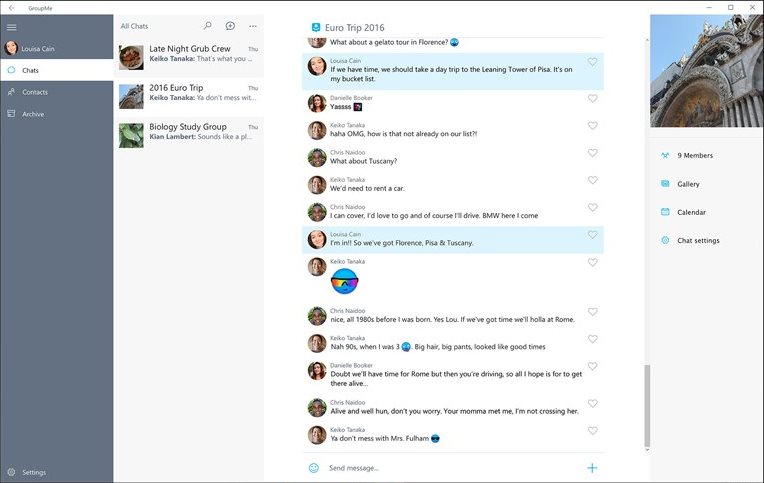Like the 'Doubt we'll have time for Rome' message
The width and height of the screenshot is (764, 483).
592,367
